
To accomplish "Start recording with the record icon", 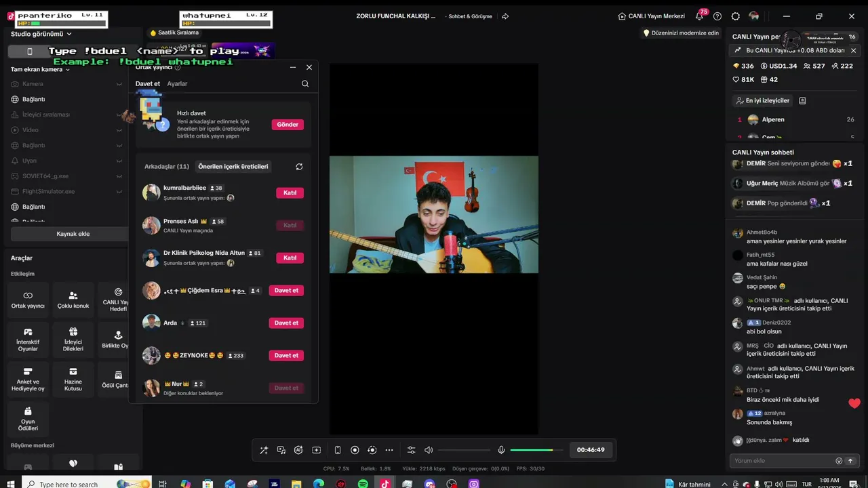I will pyautogui.click(x=355, y=450).
